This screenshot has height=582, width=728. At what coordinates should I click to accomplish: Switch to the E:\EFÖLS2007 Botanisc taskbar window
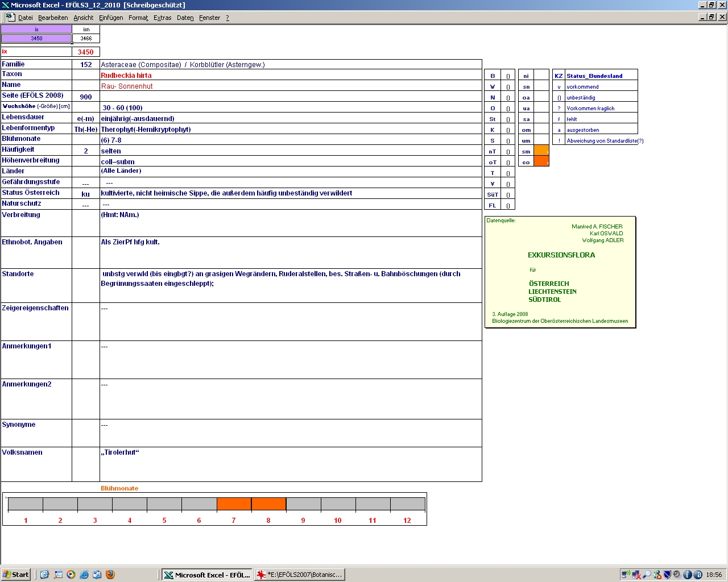300,575
